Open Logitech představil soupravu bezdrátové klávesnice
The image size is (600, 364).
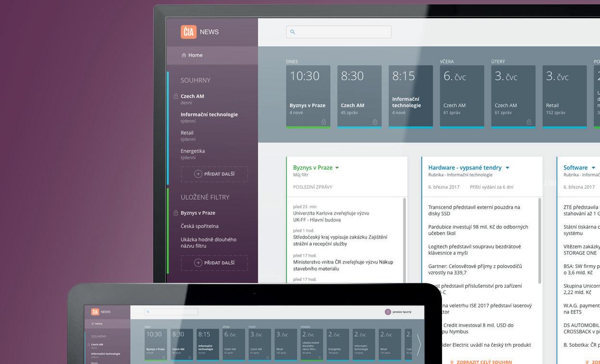475,250
